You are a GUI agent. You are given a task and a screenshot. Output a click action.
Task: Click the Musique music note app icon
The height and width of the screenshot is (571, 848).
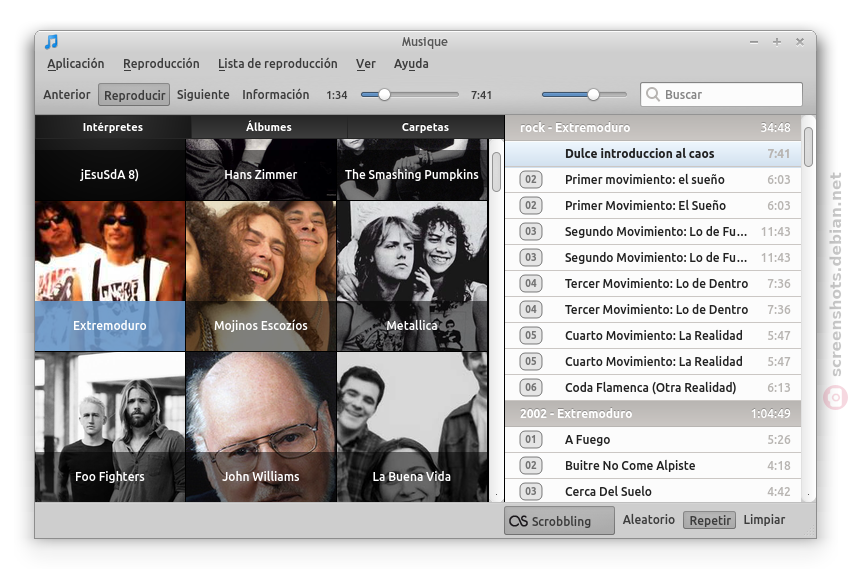click(51, 42)
